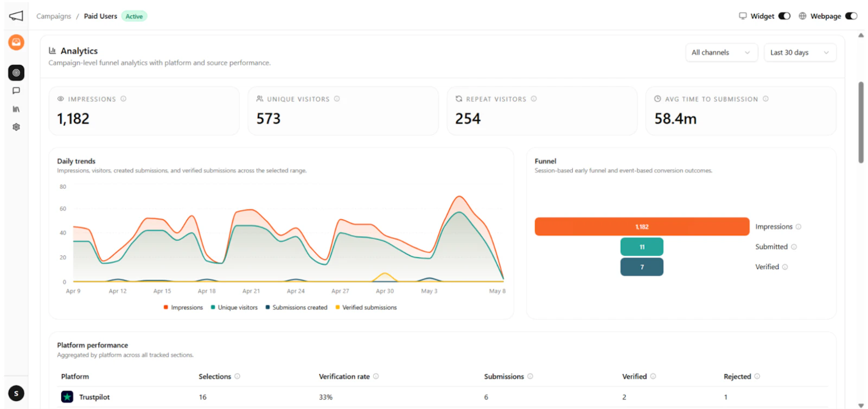
Task: Click the orange 1,182 Impressions funnel bar
Action: pos(642,227)
